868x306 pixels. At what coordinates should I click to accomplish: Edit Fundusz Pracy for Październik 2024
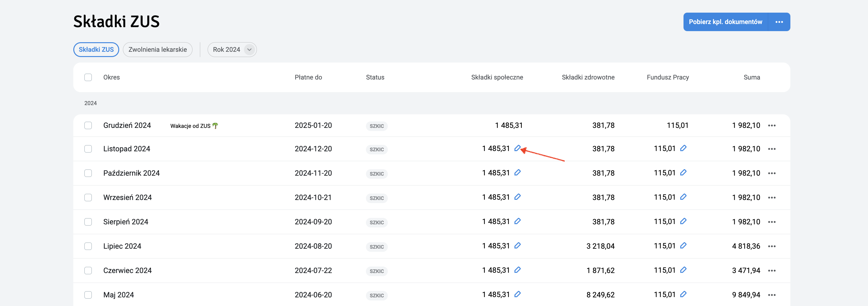coord(683,173)
